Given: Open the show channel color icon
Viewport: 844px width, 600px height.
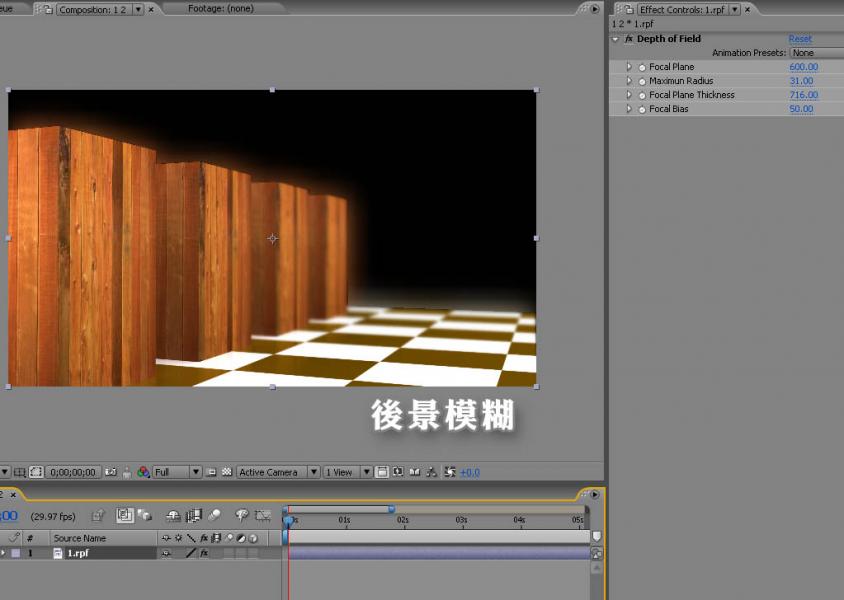Looking at the screenshot, I should pos(143,472).
